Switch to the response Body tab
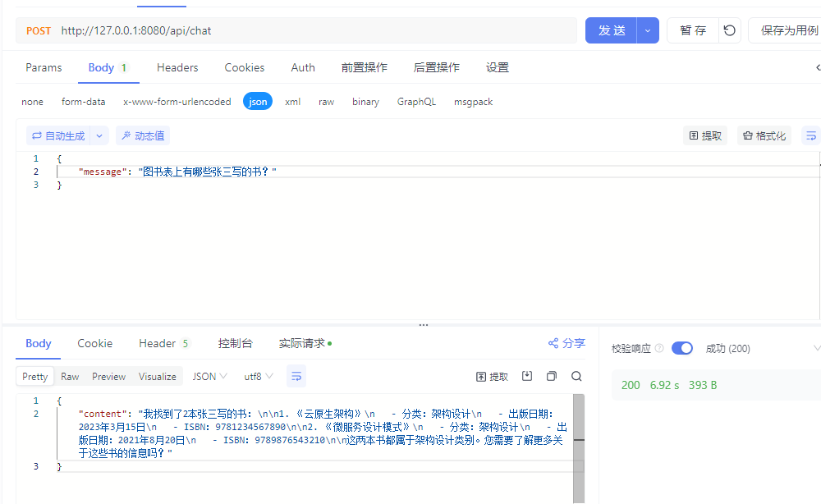Viewport: 821px width, 504px height. pyautogui.click(x=39, y=343)
